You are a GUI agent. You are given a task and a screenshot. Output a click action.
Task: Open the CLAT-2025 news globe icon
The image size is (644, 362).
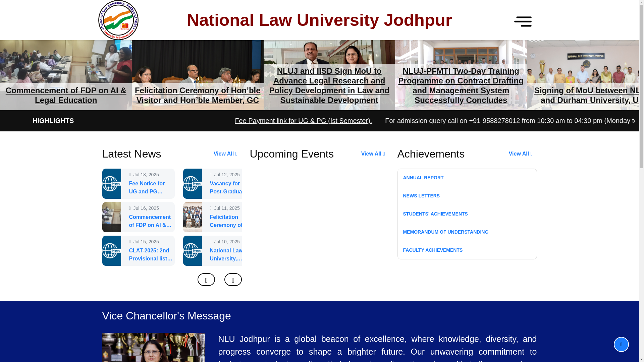[x=111, y=251]
